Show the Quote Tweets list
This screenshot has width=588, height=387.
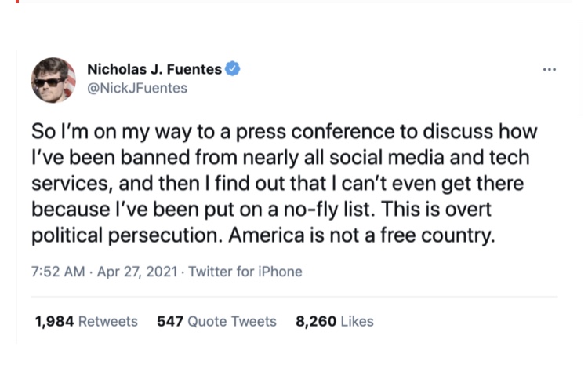(232, 321)
